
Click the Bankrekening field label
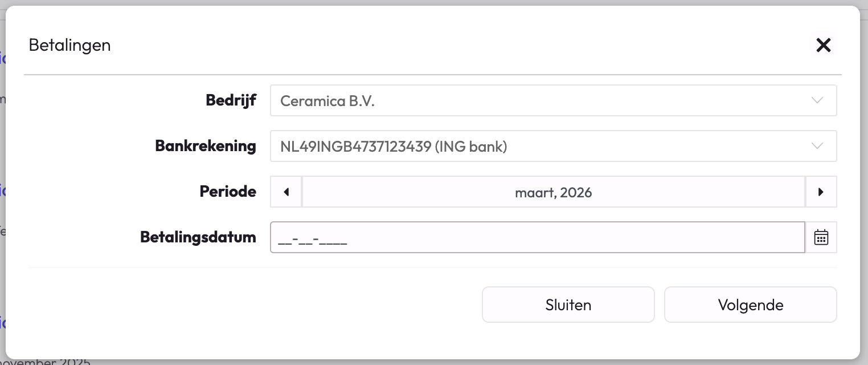click(206, 146)
